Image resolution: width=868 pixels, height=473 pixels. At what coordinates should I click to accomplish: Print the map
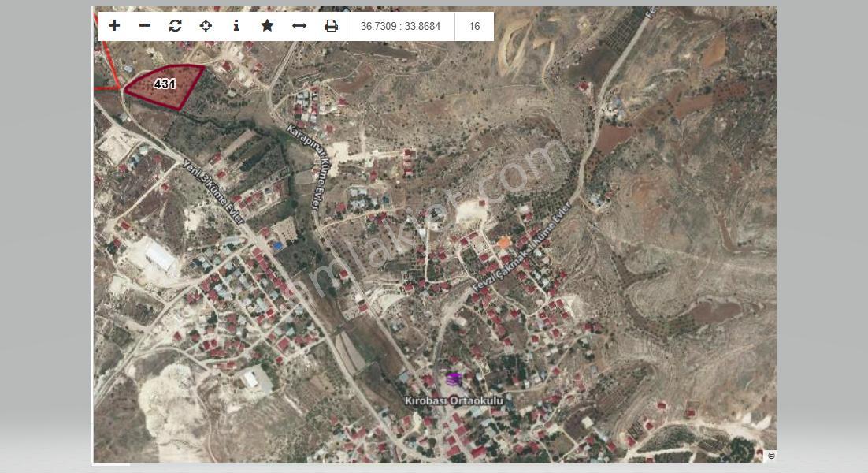pyautogui.click(x=331, y=25)
